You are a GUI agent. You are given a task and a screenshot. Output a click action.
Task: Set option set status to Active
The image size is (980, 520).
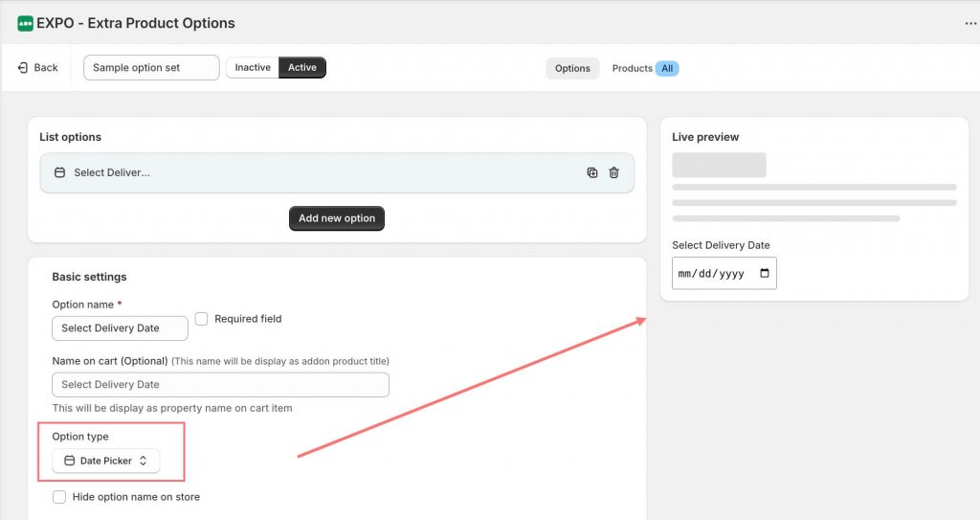[302, 68]
